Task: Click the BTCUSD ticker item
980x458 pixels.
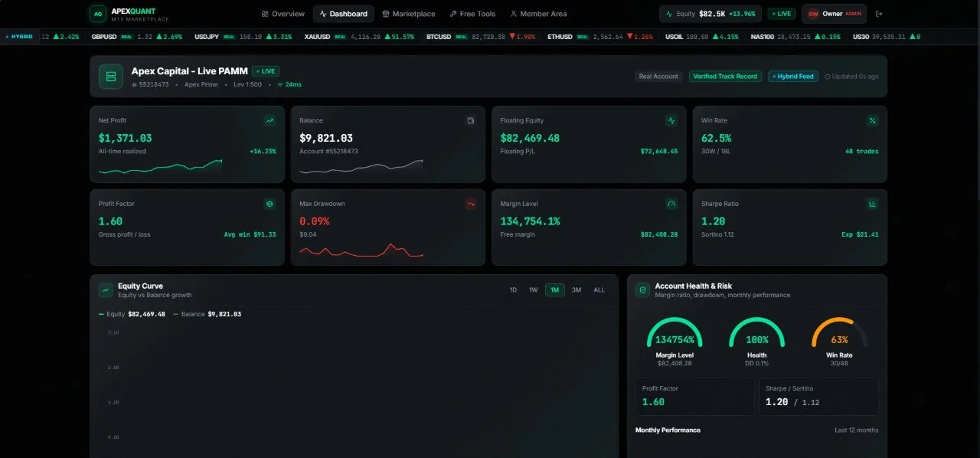Action: 481,37
